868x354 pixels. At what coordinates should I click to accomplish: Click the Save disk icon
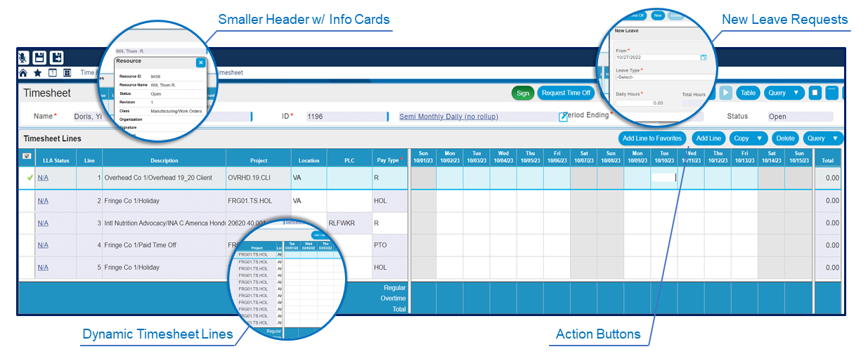[40, 58]
